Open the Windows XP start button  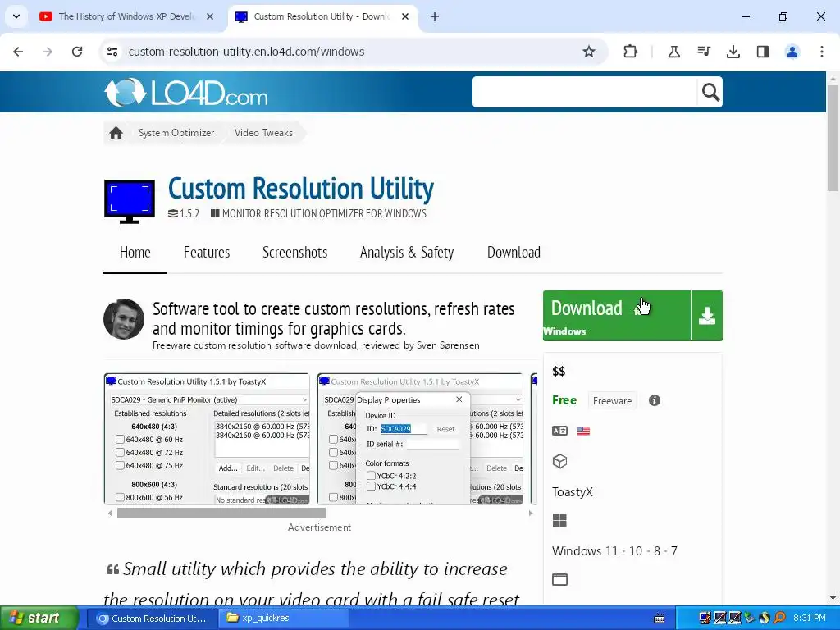click(x=39, y=619)
